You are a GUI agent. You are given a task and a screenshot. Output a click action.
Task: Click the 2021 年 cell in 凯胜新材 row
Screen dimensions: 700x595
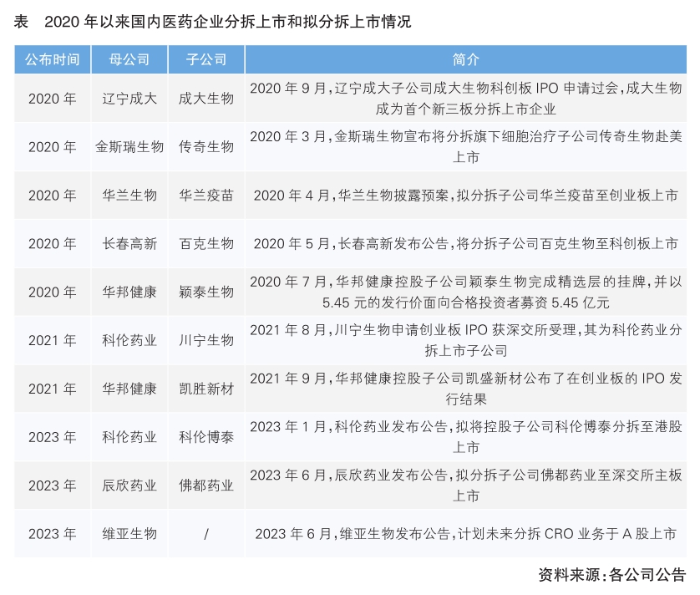(x=53, y=389)
